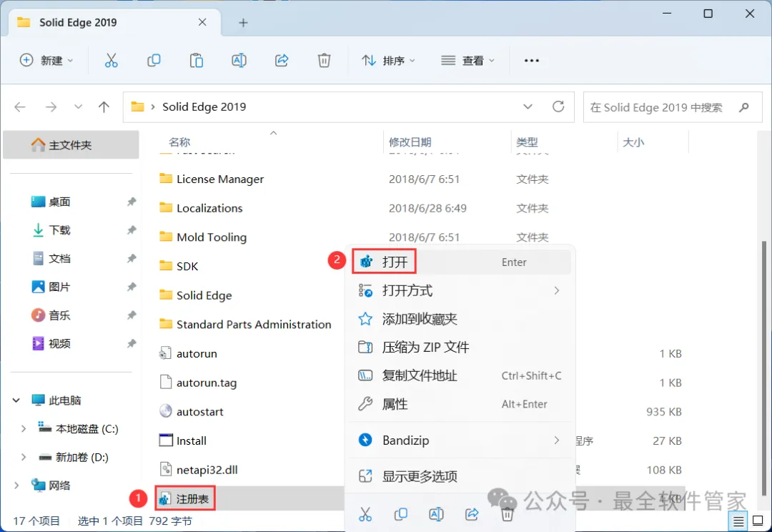The image size is (772, 532).
Task: Click the share icon in the context menu
Action: tap(472, 514)
